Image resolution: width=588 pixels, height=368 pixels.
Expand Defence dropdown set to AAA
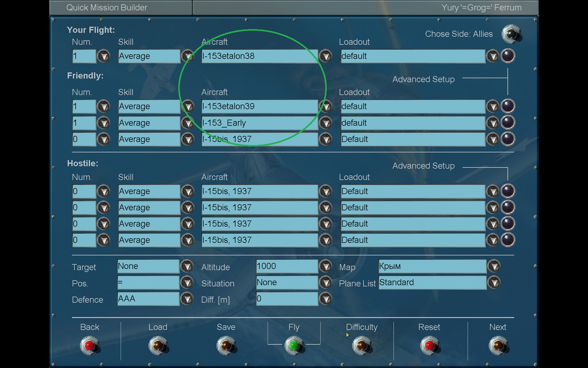coord(187,299)
